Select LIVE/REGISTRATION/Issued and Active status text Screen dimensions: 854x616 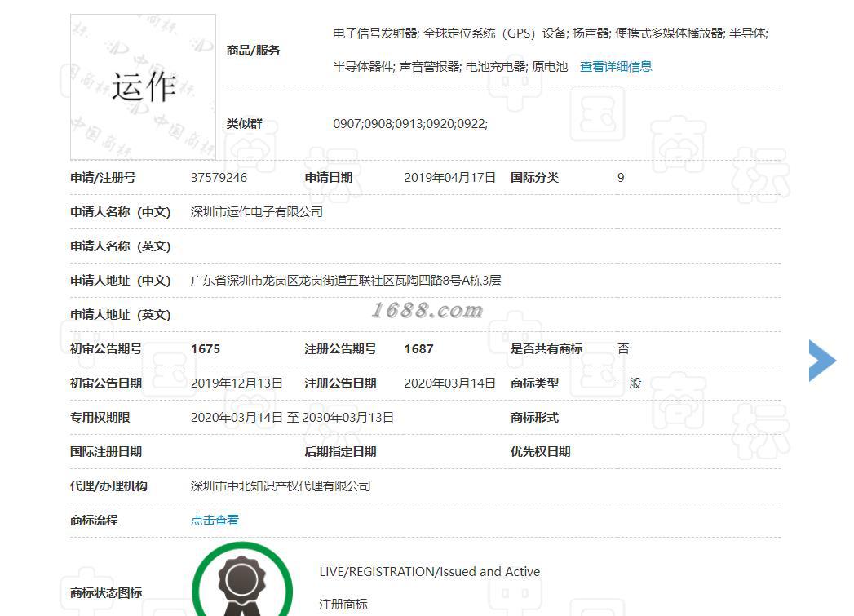click(430, 571)
